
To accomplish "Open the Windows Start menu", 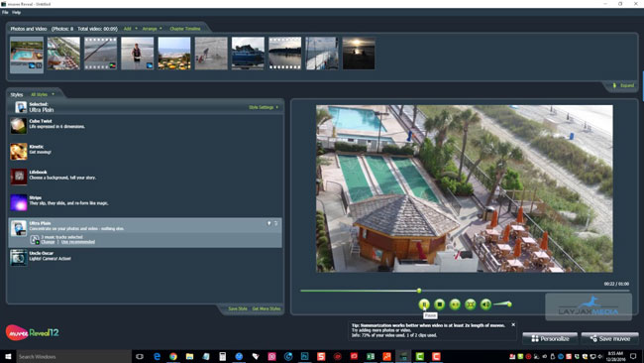I will 8,356.
